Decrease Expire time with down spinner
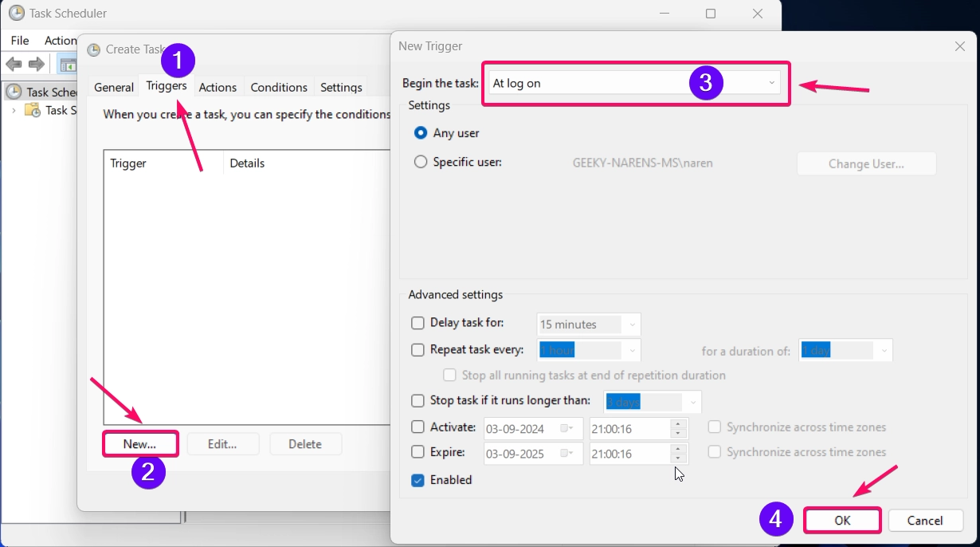The image size is (980, 547). (x=678, y=458)
